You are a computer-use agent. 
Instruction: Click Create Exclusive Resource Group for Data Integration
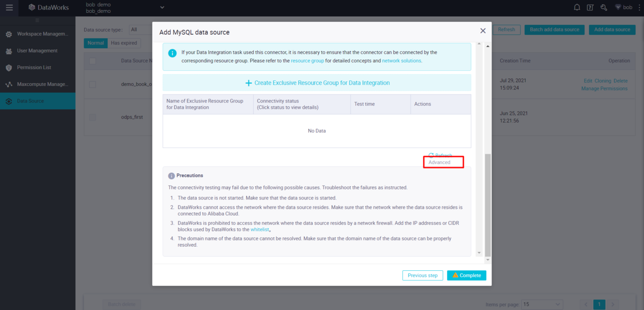pos(317,83)
